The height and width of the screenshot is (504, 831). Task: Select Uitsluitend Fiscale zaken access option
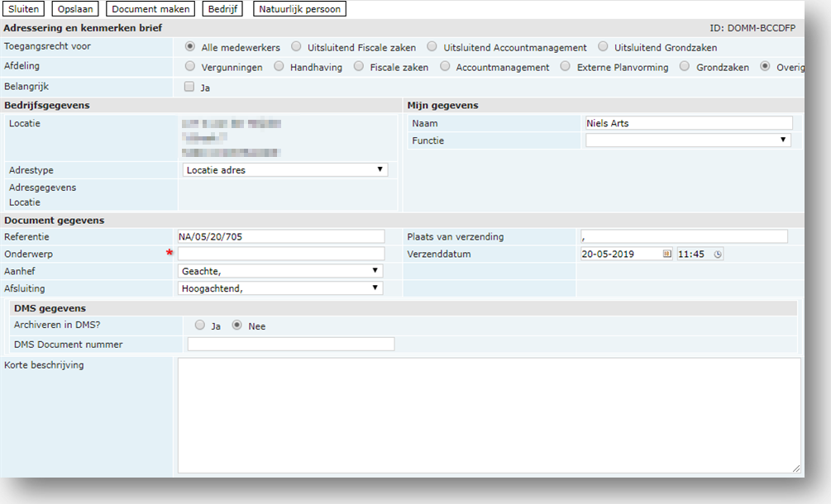[x=297, y=47]
